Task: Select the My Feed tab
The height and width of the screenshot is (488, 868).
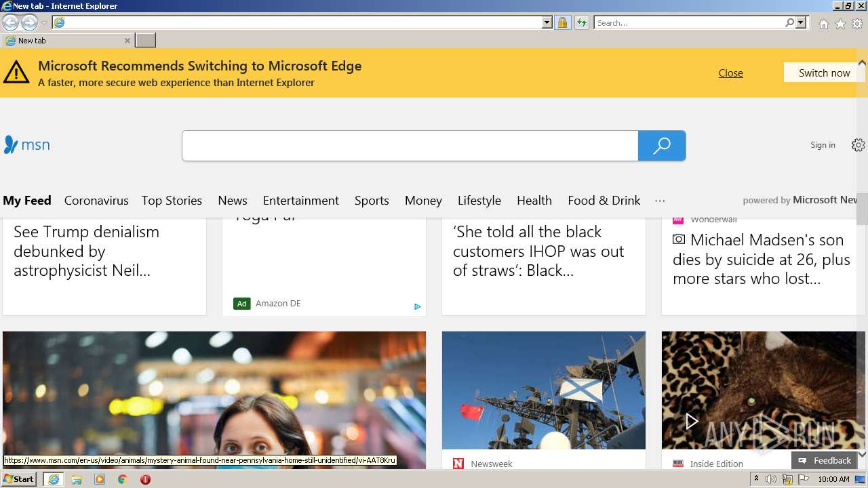Action: 27,201
